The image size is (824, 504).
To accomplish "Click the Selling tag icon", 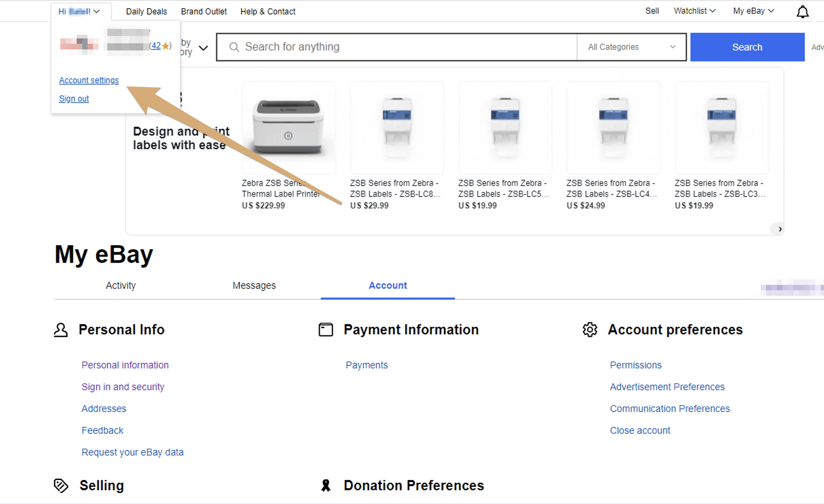I will click(x=61, y=486).
